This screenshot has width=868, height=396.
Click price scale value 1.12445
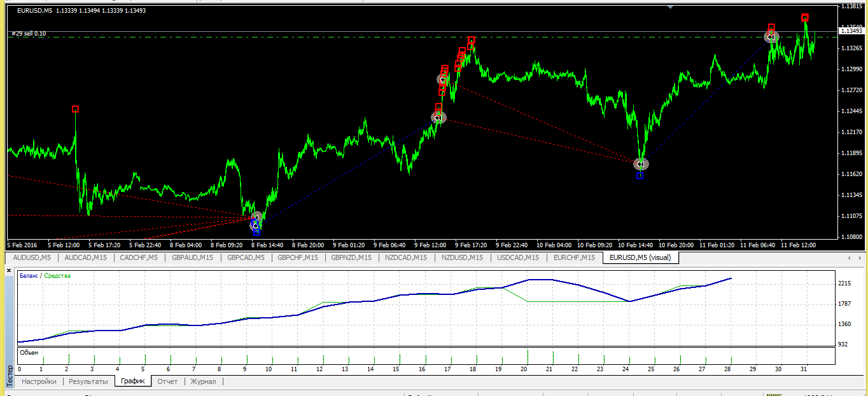[851, 111]
